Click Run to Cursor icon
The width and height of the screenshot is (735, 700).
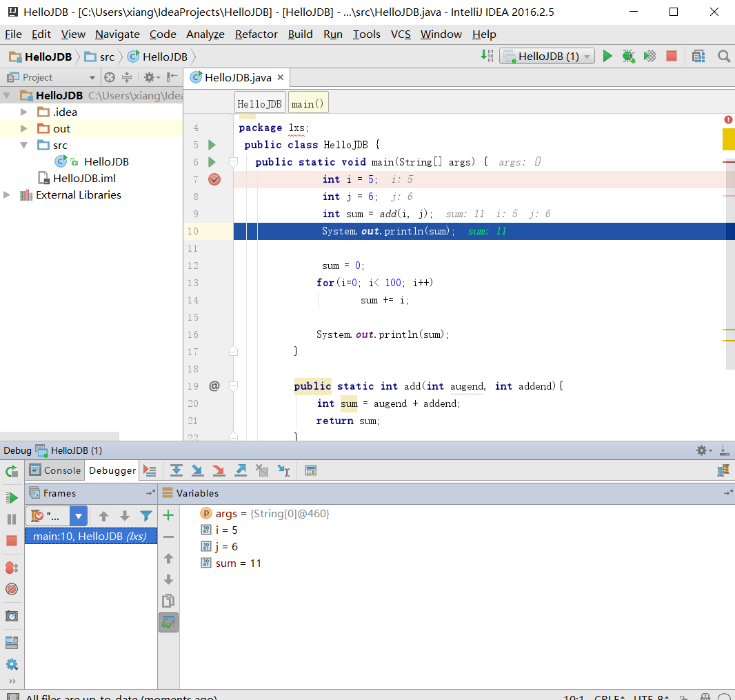pyautogui.click(x=283, y=471)
